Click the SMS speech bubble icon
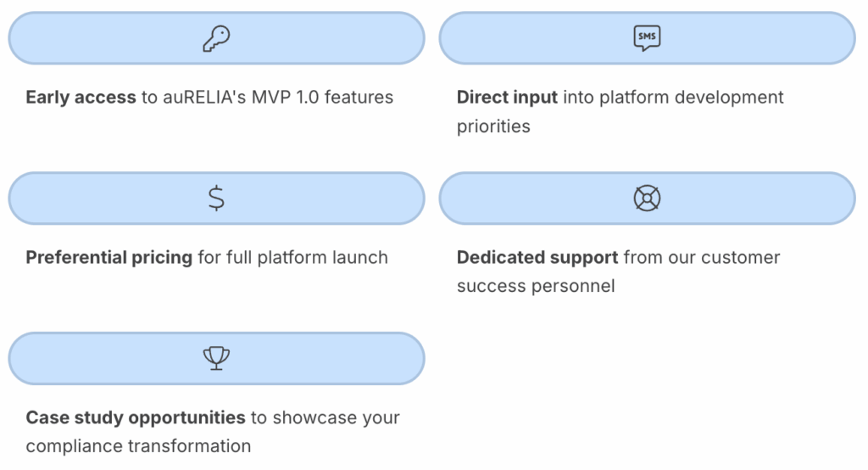This screenshot has width=868, height=470. [x=647, y=38]
